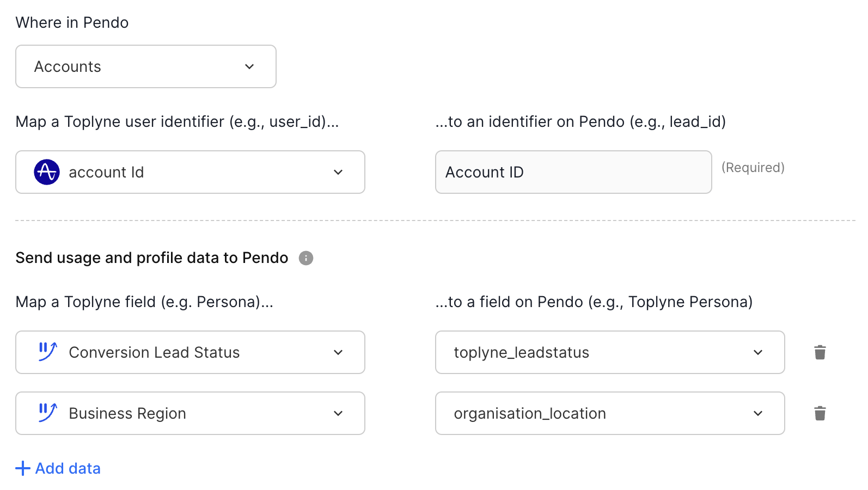Click the Account ID input field
This screenshot has width=868, height=490.
[573, 172]
